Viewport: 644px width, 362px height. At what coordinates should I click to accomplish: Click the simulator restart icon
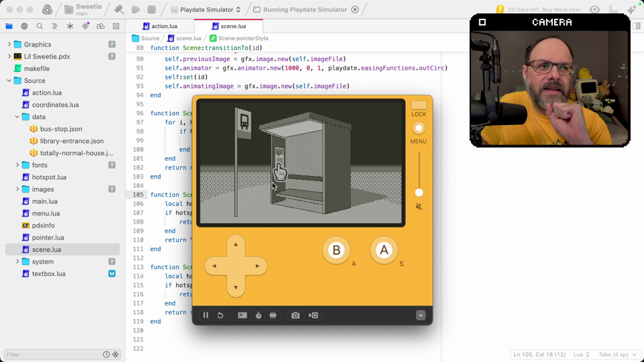220,315
